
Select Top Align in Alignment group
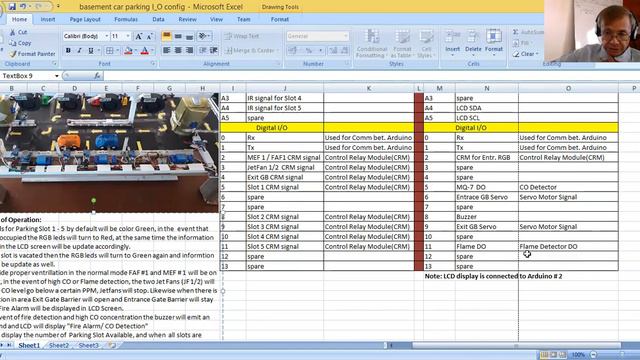(x=167, y=36)
